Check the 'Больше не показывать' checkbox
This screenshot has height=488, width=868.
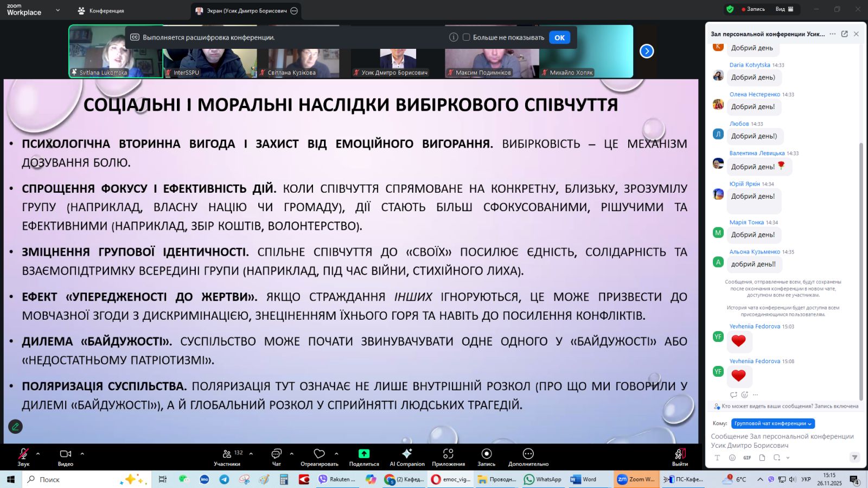pyautogui.click(x=466, y=37)
